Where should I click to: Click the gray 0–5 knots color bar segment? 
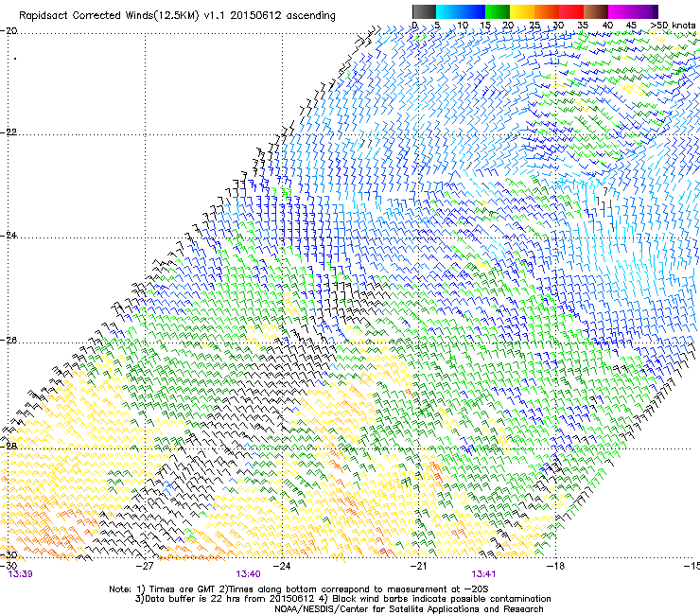click(x=424, y=11)
